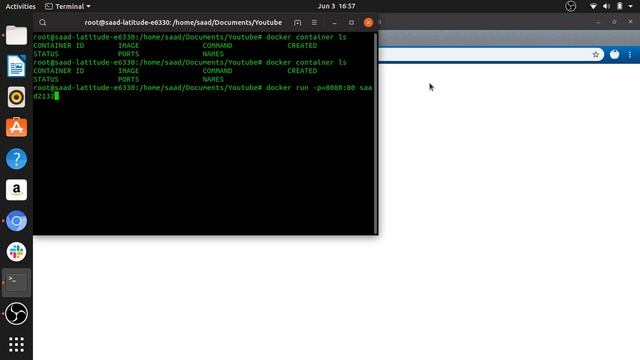This screenshot has width=640, height=360.
Task: Bookmark the page with the browser star
Action: 596,54
